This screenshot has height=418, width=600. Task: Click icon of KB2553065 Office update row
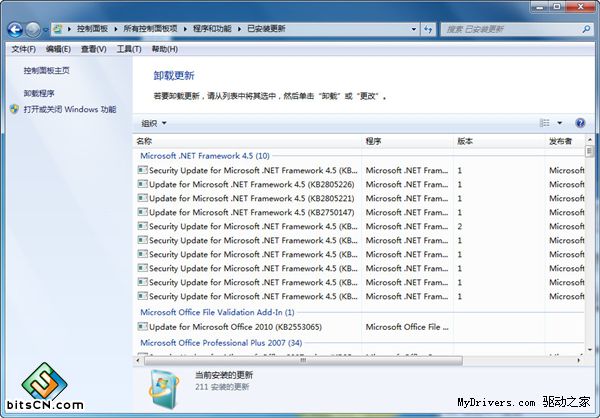pyautogui.click(x=143, y=327)
